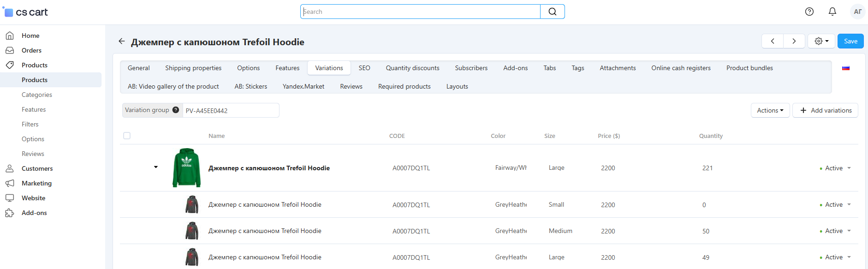Open the grey hoodie thumbnail in the Small row
This screenshot has height=269, width=868.
click(192, 204)
